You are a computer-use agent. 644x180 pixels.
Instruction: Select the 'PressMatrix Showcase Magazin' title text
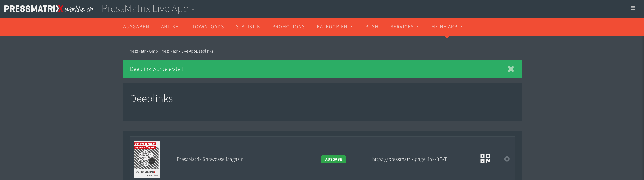point(210,159)
